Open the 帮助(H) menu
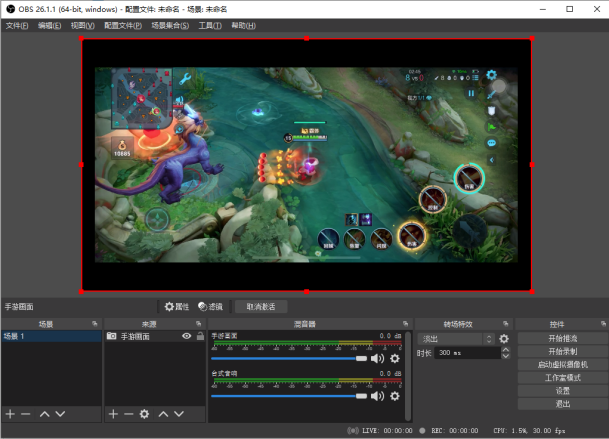Image resolution: width=609 pixels, height=439 pixels. (244, 26)
